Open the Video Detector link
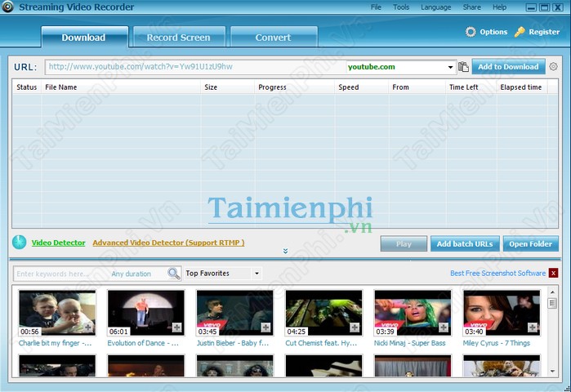This screenshot has width=571, height=392. click(x=58, y=243)
